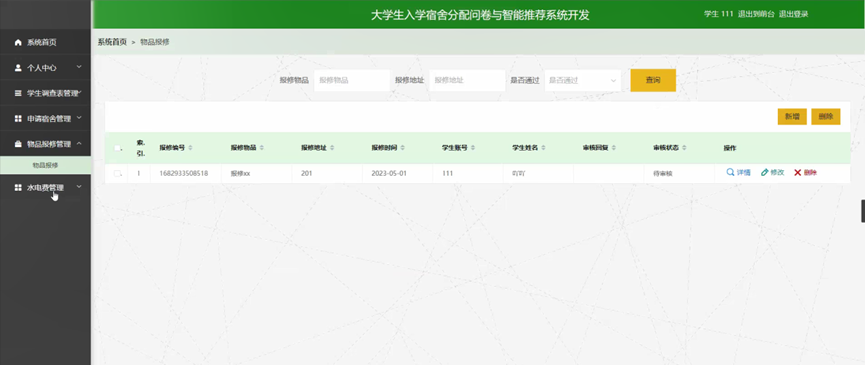
Task: Toggle the select-all checkbox in the table header
Action: pos(118,148)
